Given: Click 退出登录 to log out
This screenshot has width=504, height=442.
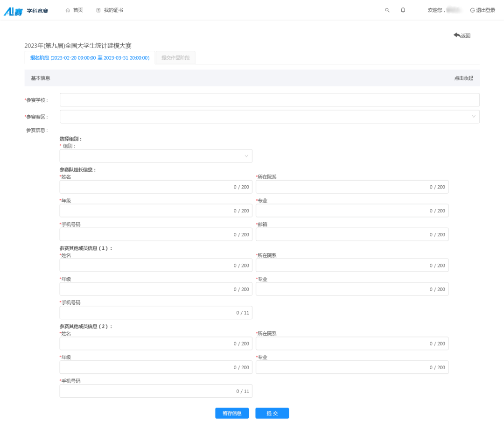Looking at the screenshot, I should click(483, 10).
